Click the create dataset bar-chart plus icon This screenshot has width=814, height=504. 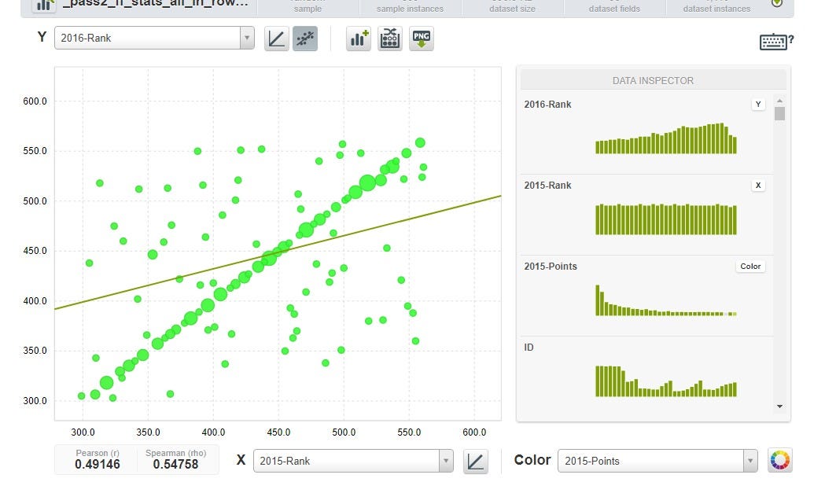(x=359, y=39)
